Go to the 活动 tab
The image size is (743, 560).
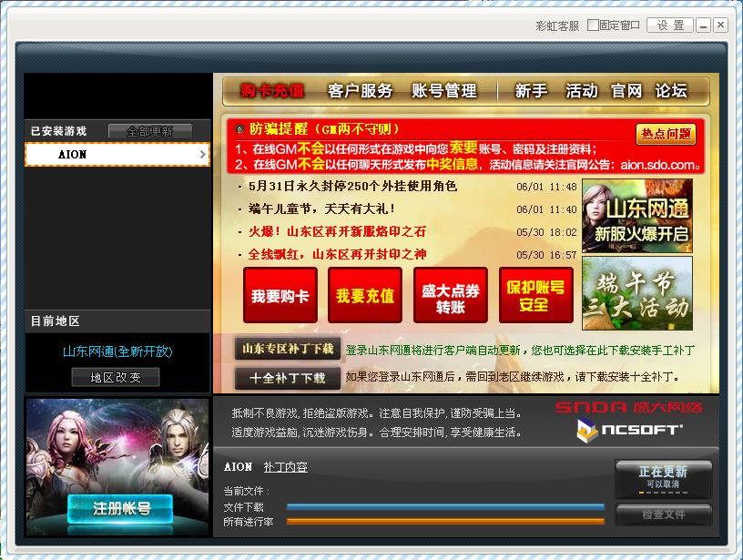[x=582, y=90]
